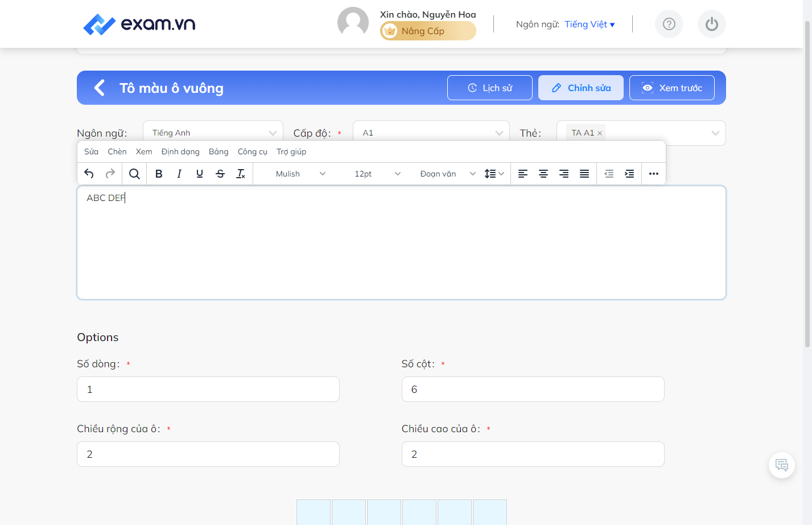
Task: Open the chat feedback bubble
Action: coord(782,465)
